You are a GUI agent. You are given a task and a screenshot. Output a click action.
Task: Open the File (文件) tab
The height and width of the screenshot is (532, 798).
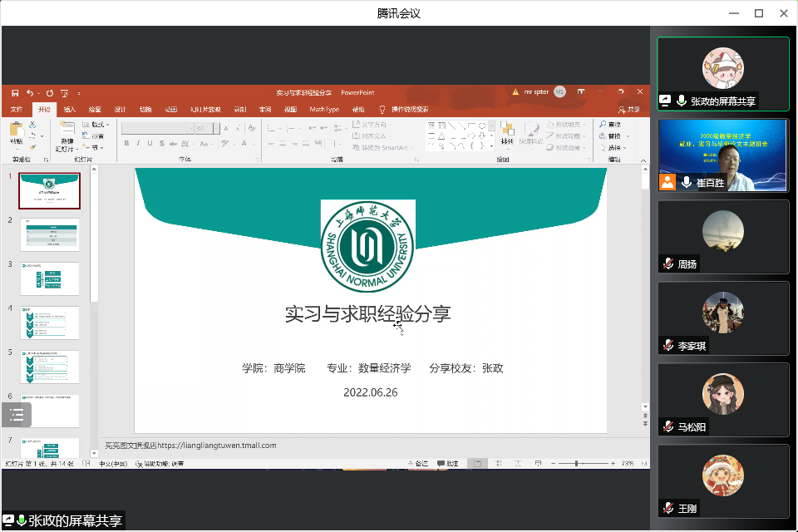[x=17, y=110]
